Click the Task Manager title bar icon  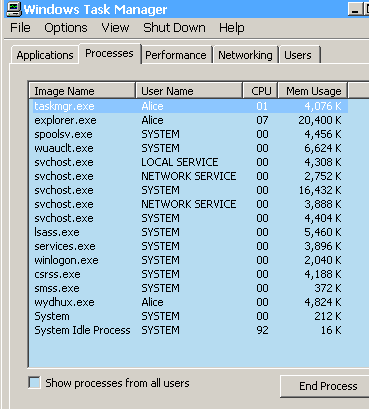coord(14,9)
